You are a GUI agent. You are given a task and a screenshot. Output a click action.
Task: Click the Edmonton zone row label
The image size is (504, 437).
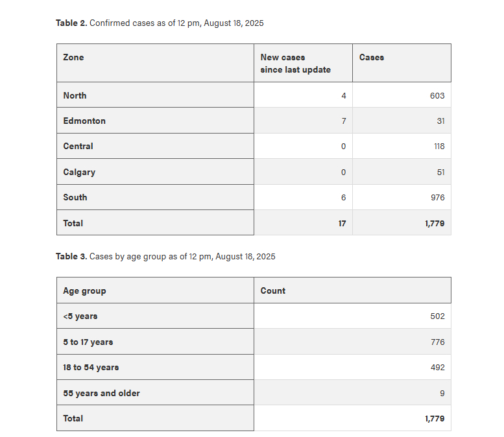pyautogui.click(x=84, y=121)
